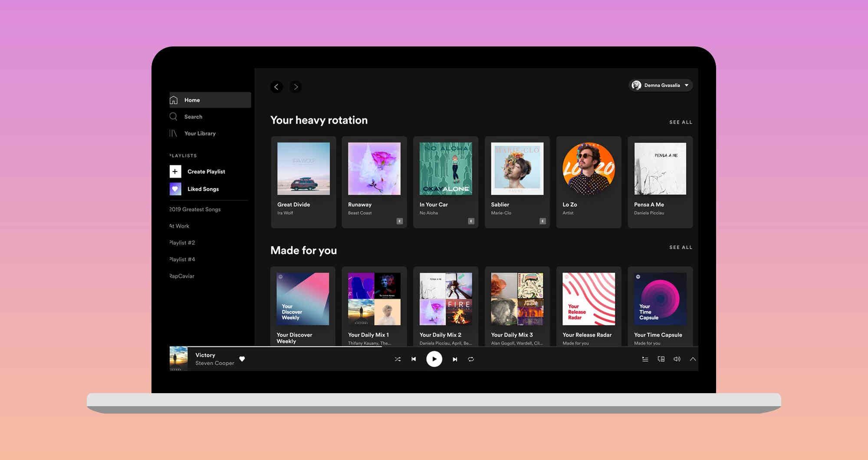Open the Demna Gvasalia account dropdown

coord(660,85)
